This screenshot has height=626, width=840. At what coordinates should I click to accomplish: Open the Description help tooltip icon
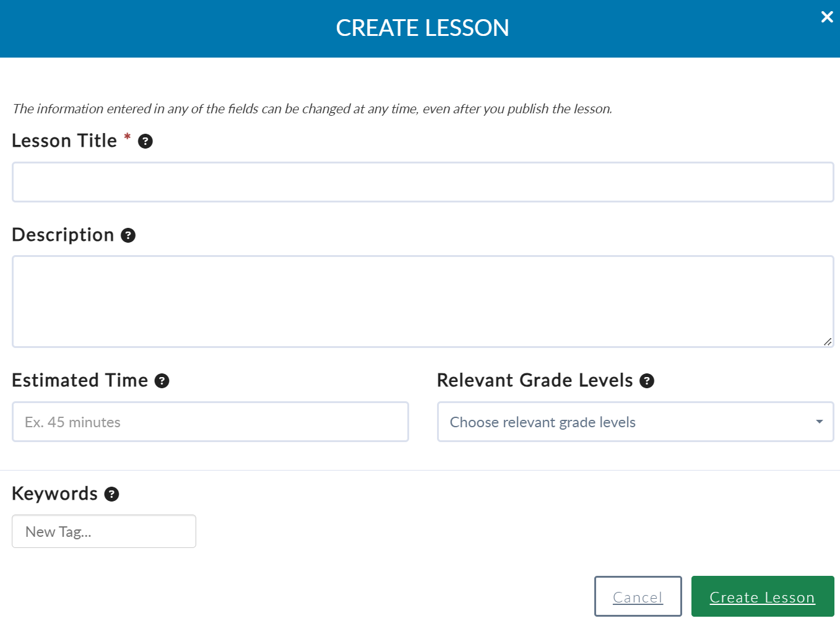coord(128,235)
